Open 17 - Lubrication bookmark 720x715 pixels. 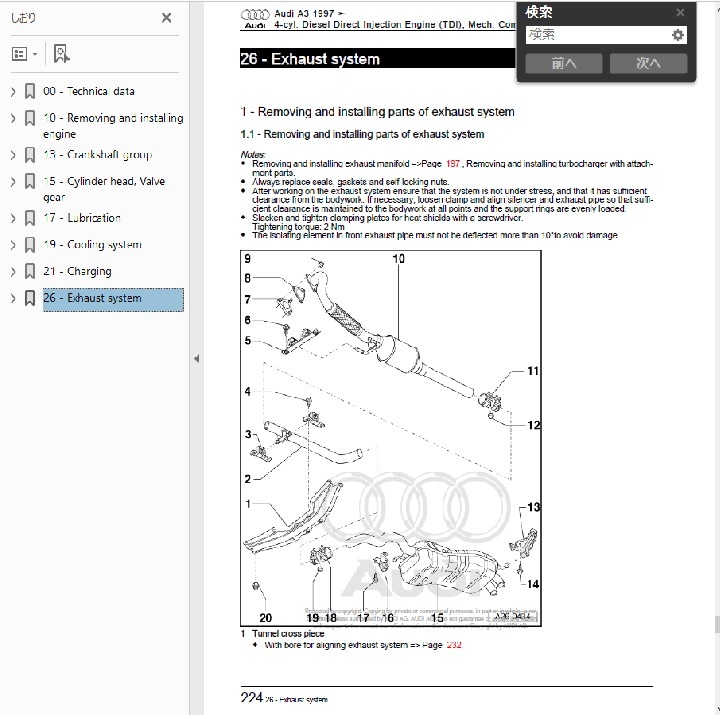tap(82, 218)
